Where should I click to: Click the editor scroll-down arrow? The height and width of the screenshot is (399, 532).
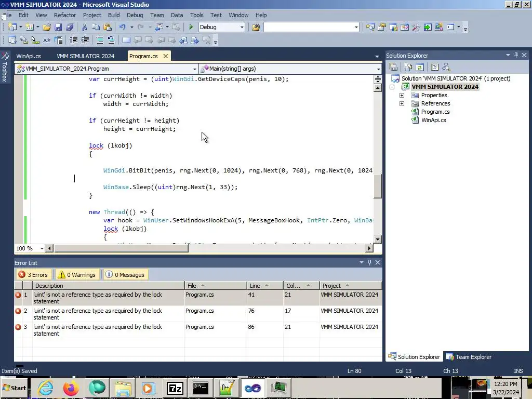(x=378, y=240)
